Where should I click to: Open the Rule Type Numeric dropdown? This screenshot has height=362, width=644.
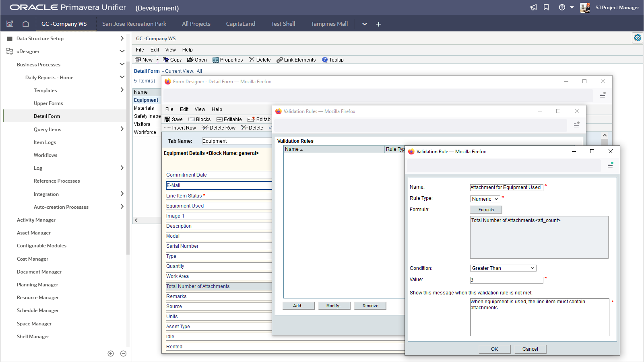point(485,199)
